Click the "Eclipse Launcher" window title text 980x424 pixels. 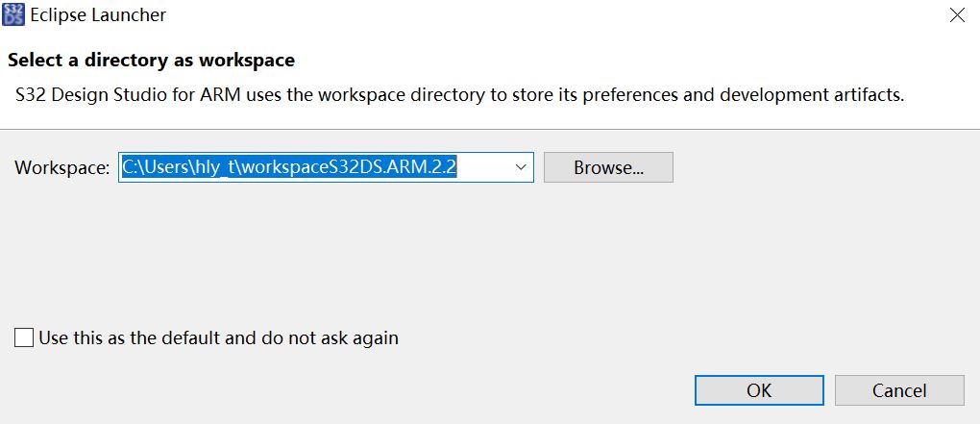[x=98, y=15]
